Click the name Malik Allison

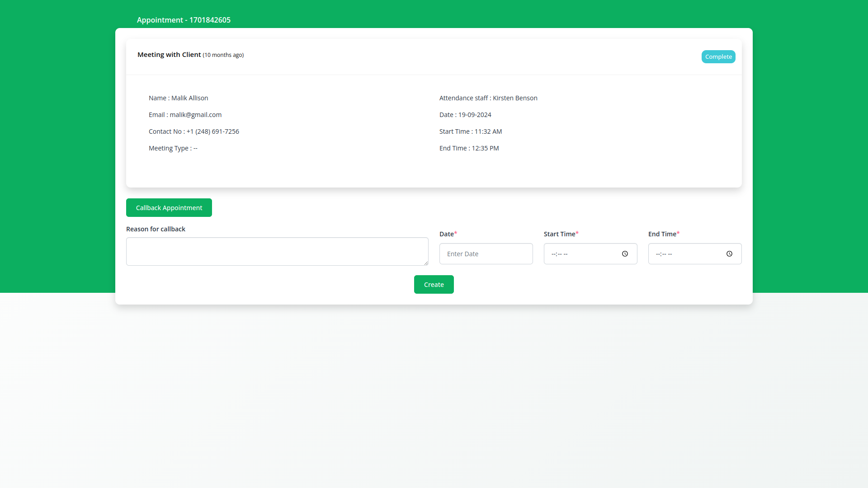coord(189,98)
